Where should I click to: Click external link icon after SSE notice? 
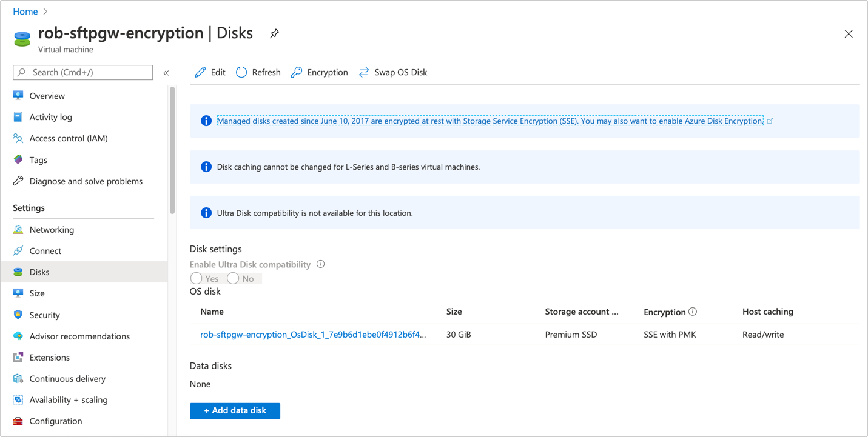click(x=770, y=121)
